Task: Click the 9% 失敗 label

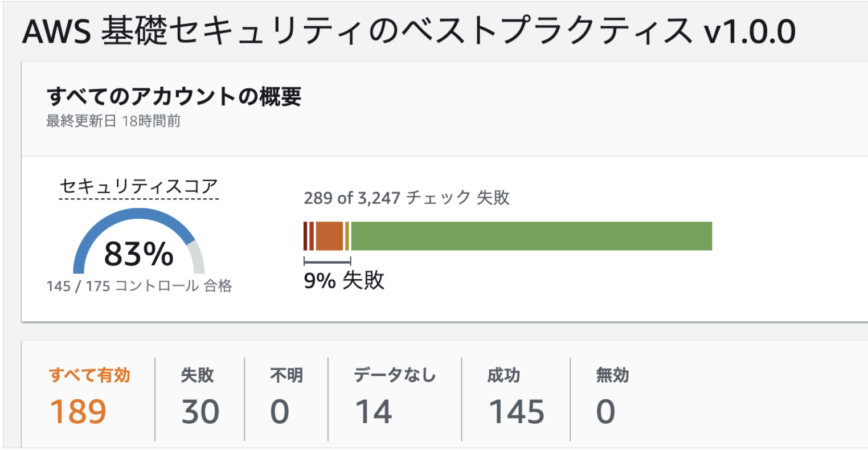Action: 344,280
